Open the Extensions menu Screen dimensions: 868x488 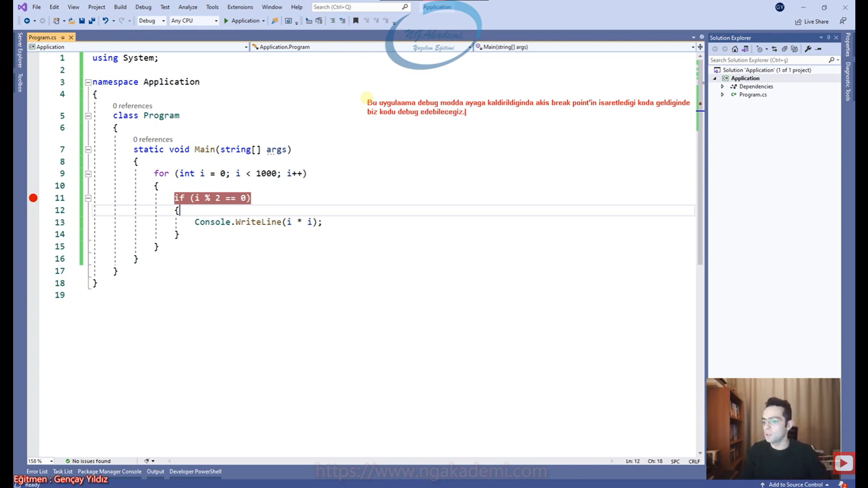coord(240,7)
